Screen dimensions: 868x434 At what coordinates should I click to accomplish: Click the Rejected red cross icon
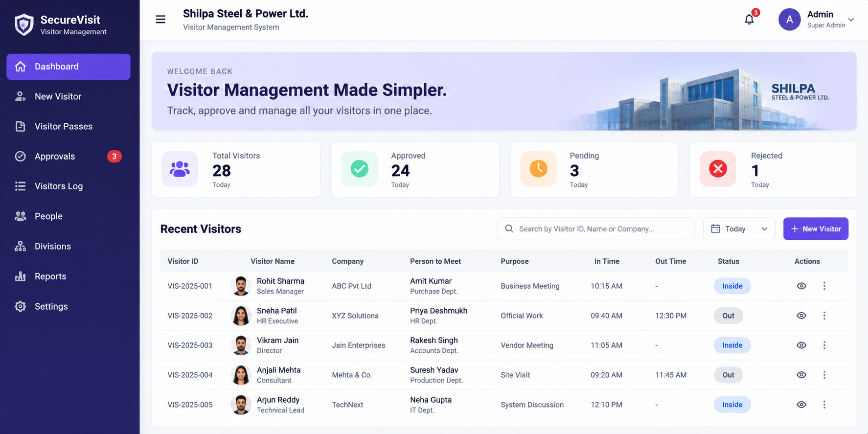[718, 169]
